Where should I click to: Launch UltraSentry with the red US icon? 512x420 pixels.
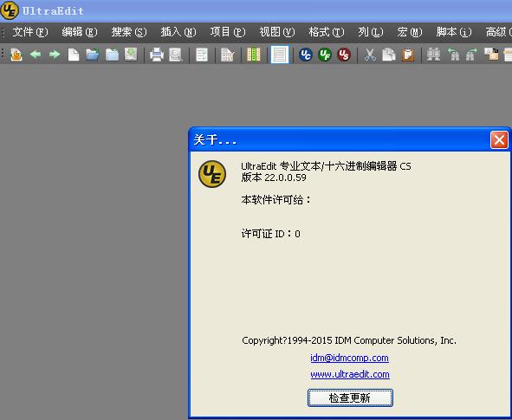tap(344, 55)
